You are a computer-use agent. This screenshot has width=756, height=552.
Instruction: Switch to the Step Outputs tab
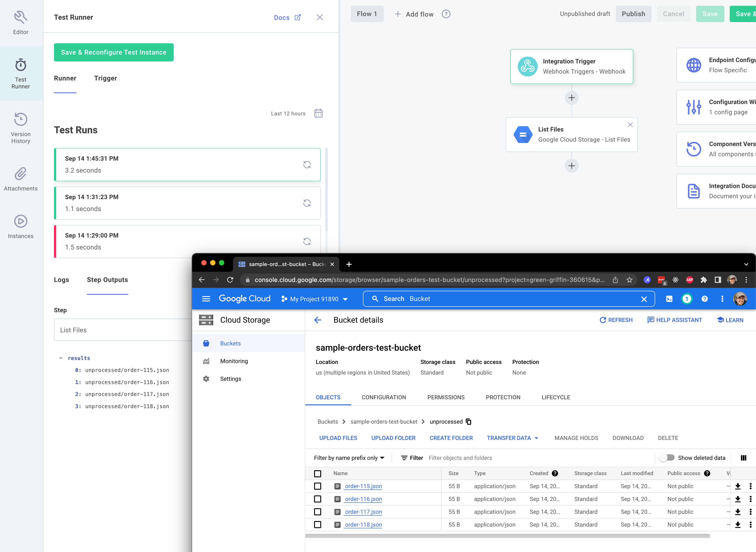click(107, 280)
